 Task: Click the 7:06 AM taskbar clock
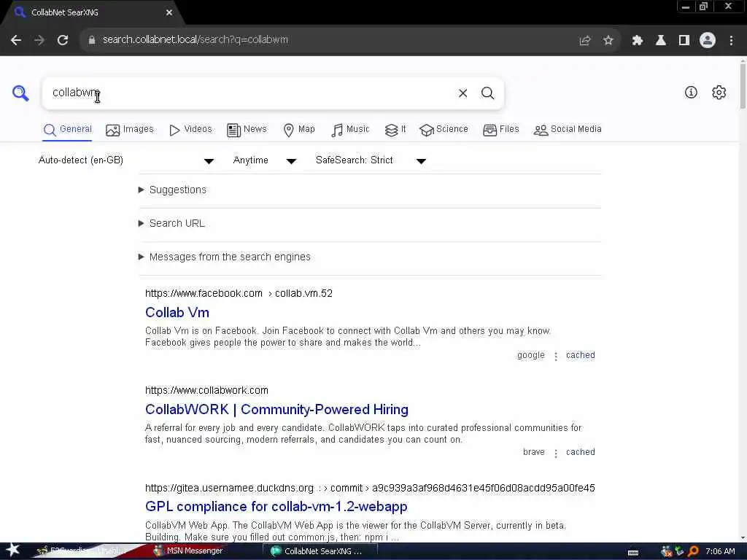[x=720, y=551]
